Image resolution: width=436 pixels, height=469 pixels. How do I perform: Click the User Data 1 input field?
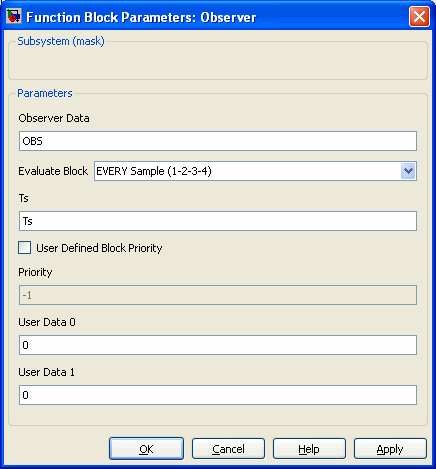tap(218, 395)
